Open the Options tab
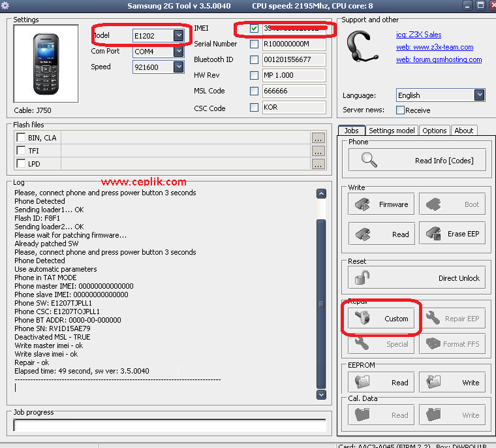 pos(434,131)
